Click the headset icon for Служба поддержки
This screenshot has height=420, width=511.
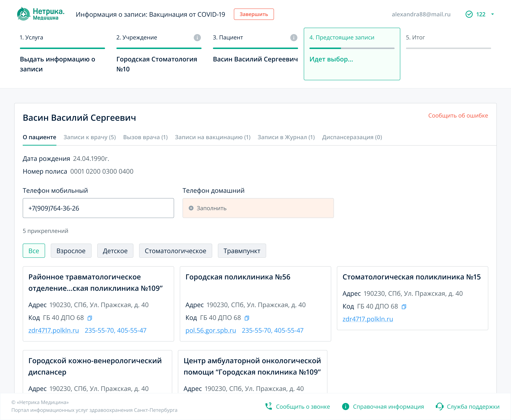pos(439,407)
